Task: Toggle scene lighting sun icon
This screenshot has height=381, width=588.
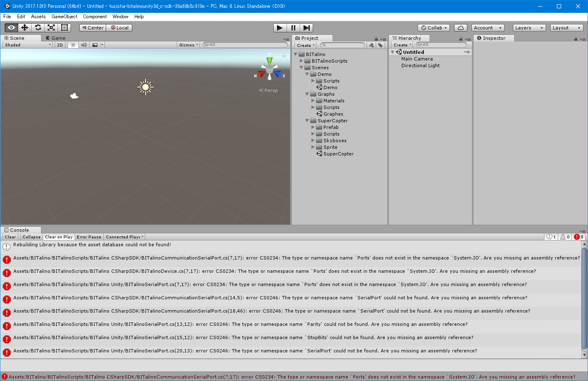Action: 73,45
